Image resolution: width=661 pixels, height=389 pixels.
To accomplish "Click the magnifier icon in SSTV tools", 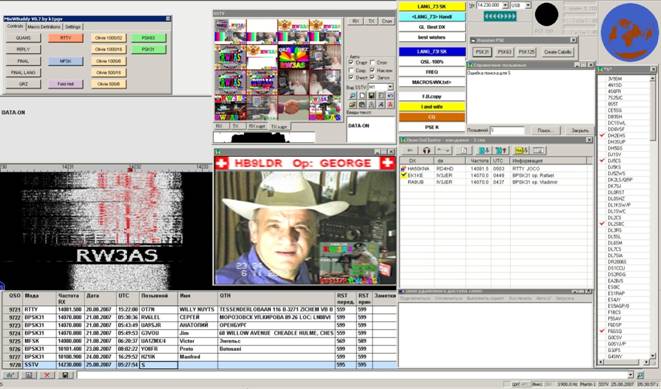I will 352,96.
